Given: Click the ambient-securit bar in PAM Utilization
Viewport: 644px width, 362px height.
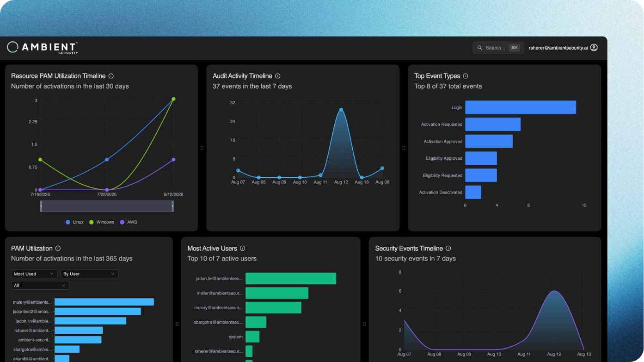Looking at the screenshot, I should tap(78, 340).
